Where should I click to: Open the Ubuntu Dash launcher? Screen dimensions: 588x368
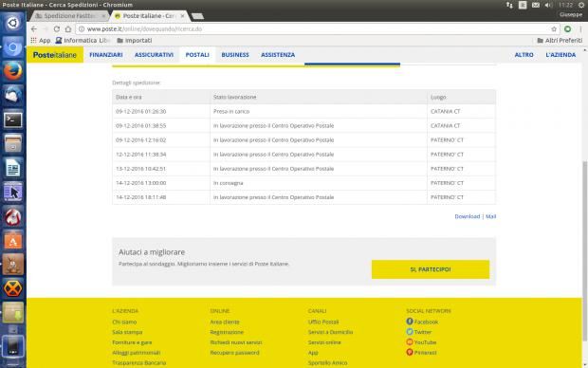pos(12,23)
